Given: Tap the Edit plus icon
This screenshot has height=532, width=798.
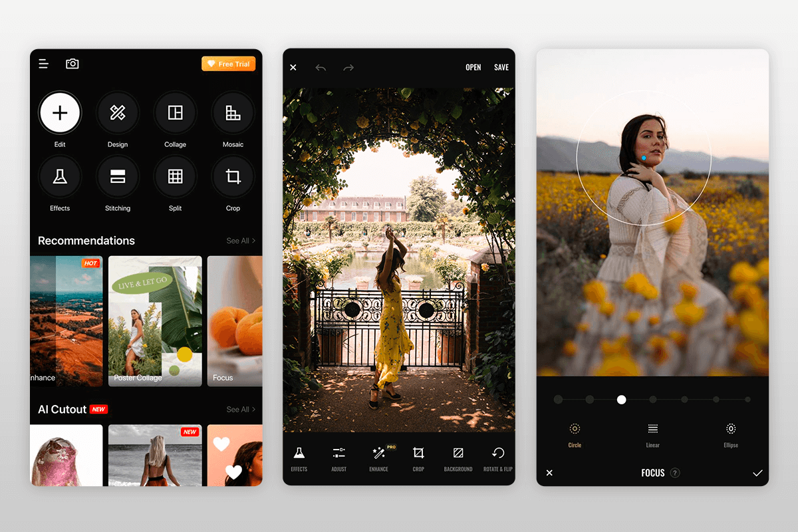Looking at the screenshot, I should 60,112.
